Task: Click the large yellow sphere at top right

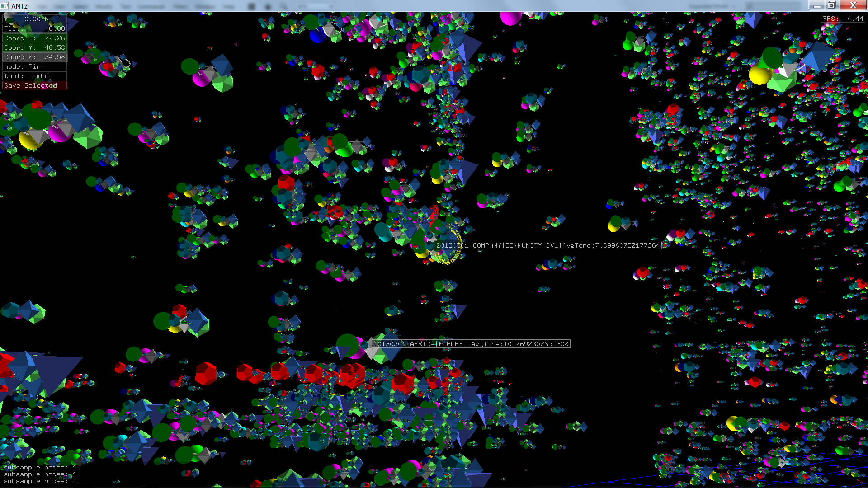Action: click(759, 75)
